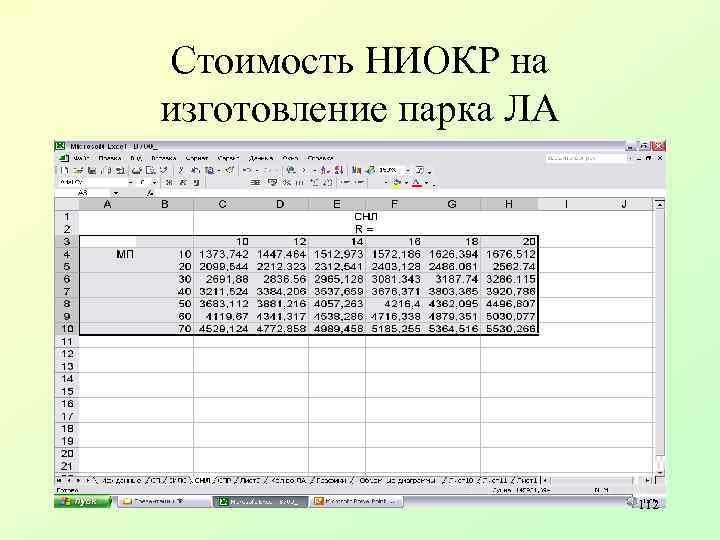The width and height of the screenshot is (720, 540).
Task: Open the Zoom percentage dropdown
Action: click(408, 170)
